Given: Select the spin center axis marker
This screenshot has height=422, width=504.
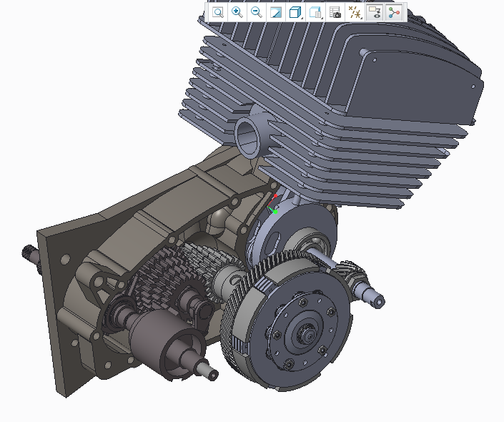Looking at the screenshot, I should tap(272, 204).
